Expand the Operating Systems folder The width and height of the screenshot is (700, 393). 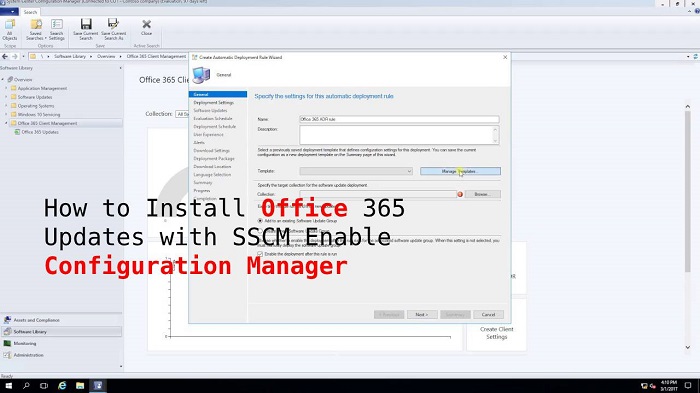pos(6,106)
